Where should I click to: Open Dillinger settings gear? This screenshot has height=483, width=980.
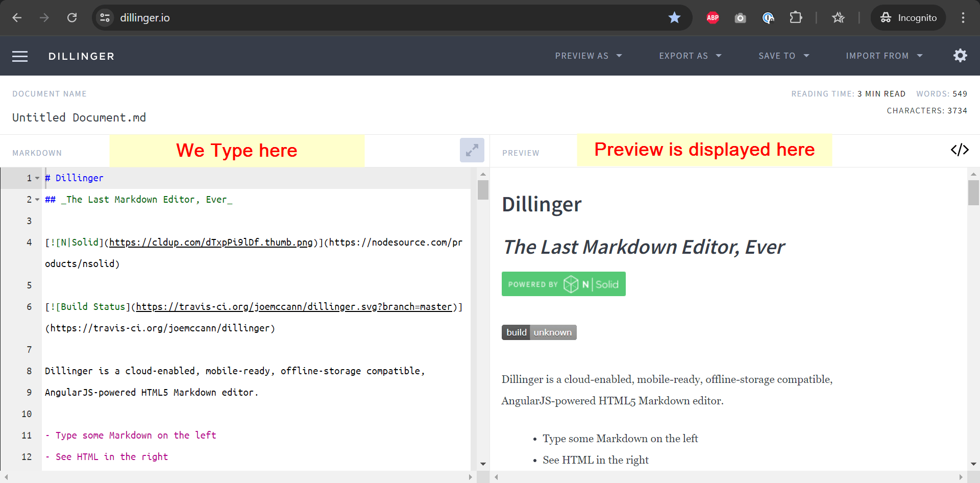960,56
